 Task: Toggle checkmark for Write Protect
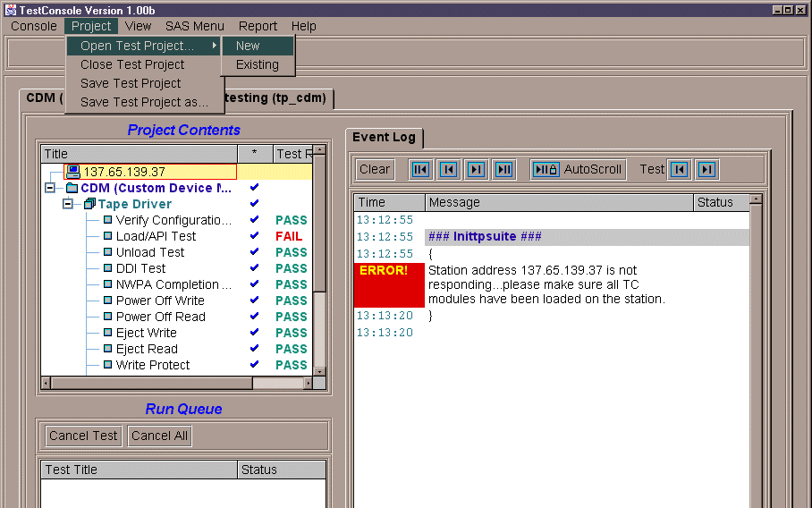coord(254,363)
